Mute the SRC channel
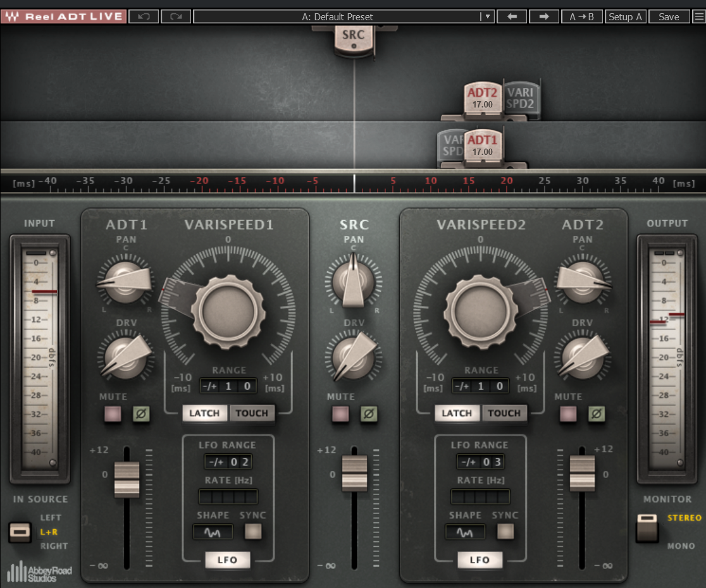The image size is (706, 588). (340, 413)
